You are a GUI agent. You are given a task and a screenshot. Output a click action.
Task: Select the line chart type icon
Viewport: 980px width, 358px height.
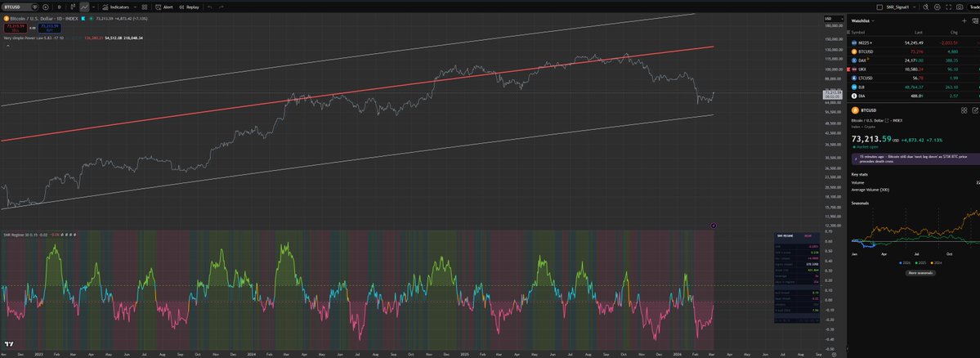(83, 7)
